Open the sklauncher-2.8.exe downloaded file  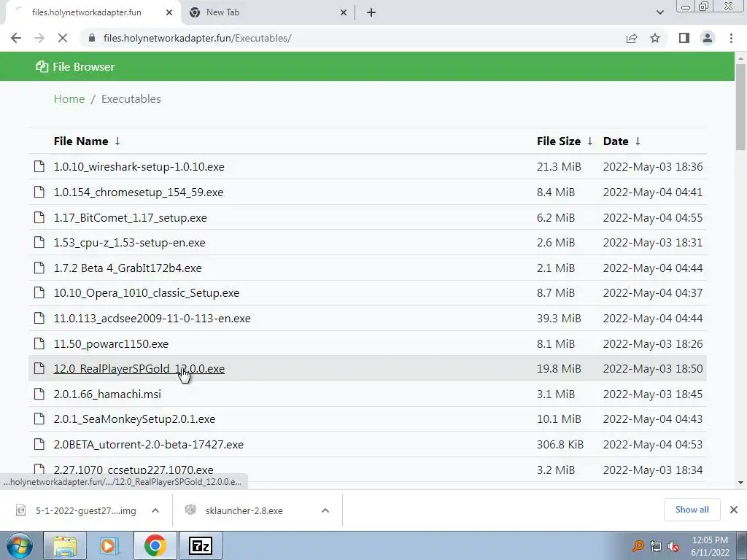pos(244,510)
